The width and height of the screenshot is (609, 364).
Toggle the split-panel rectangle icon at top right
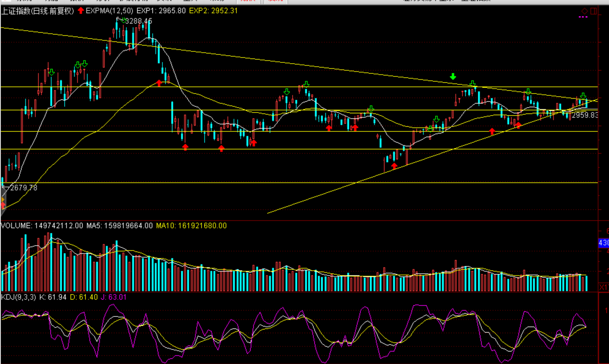coord(594,11)
